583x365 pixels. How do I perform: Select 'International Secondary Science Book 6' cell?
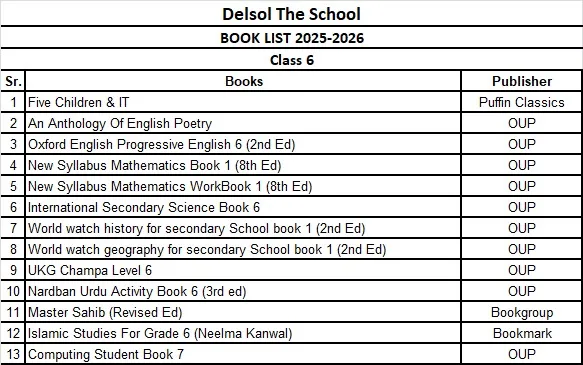[244, 207]
